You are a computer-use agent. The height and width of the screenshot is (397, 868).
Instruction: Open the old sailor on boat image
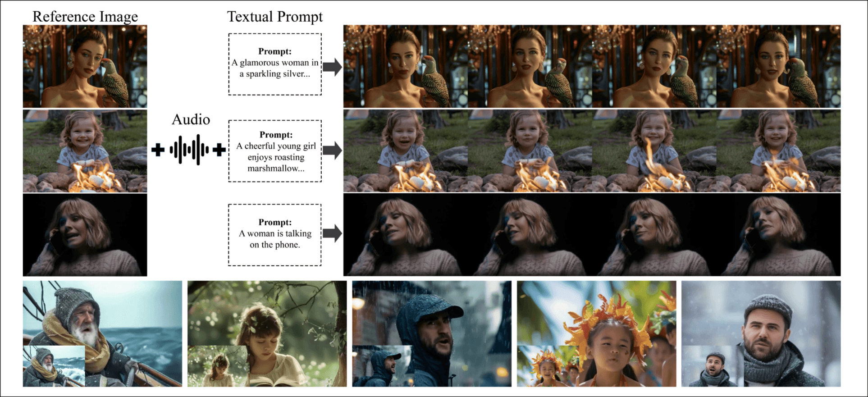click(103, 334)
